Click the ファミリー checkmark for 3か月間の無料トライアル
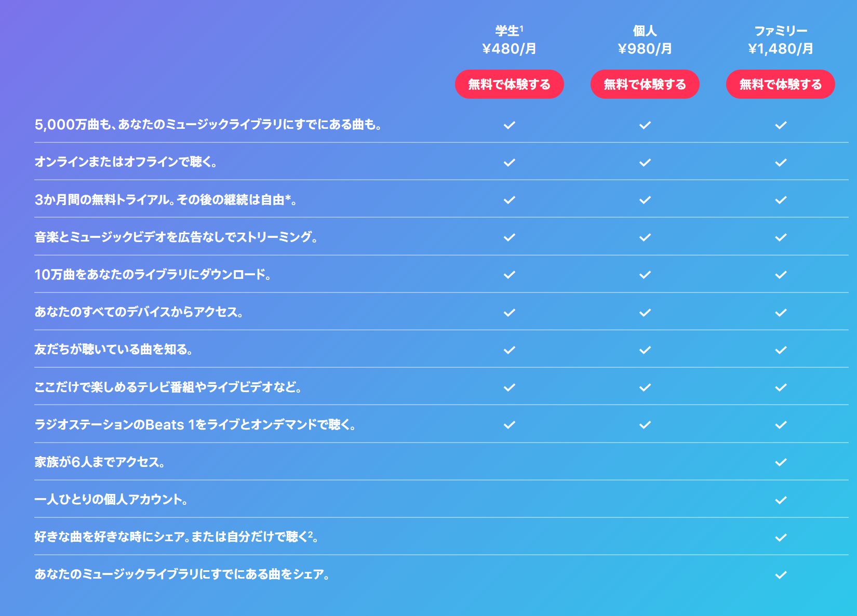857x616 pixels. [781, 200]
